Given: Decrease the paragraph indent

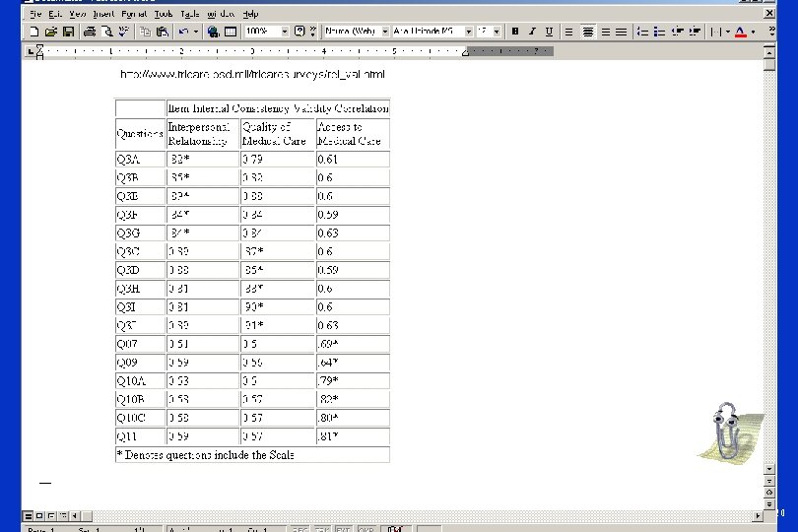Looking at the screenshot, I should 678,32.
